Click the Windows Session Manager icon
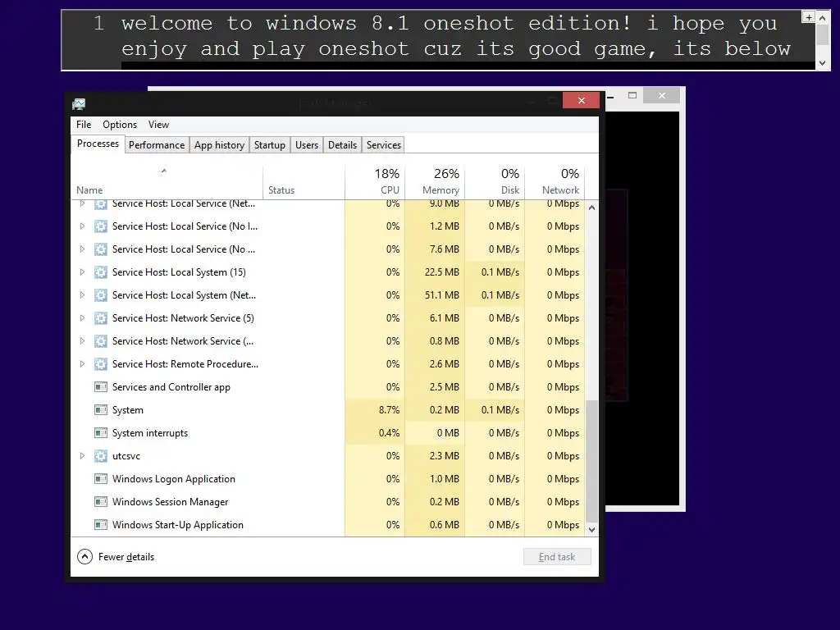 (100, 502)
